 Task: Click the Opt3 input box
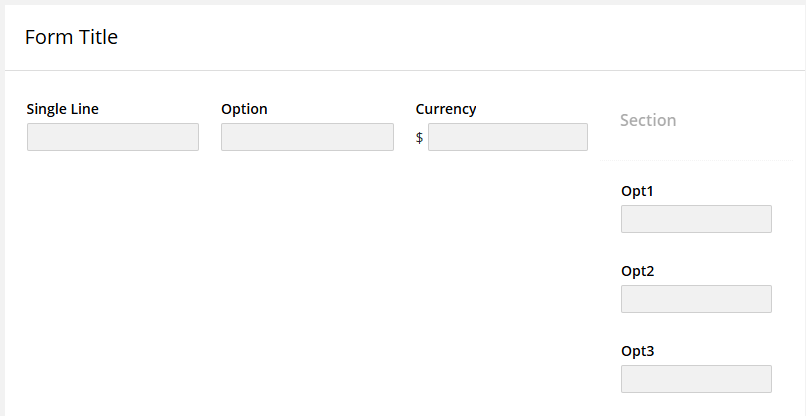pos(696,379)
